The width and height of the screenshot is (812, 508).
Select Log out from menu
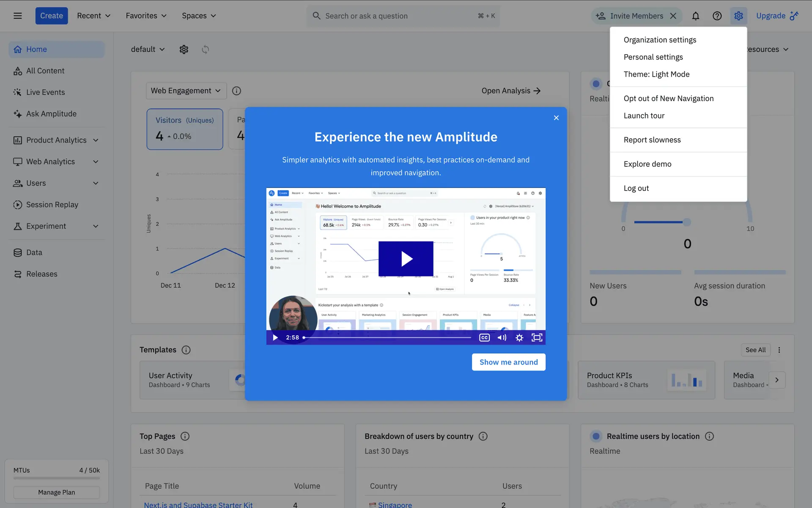pyautogui.click(x=636, y=188)
